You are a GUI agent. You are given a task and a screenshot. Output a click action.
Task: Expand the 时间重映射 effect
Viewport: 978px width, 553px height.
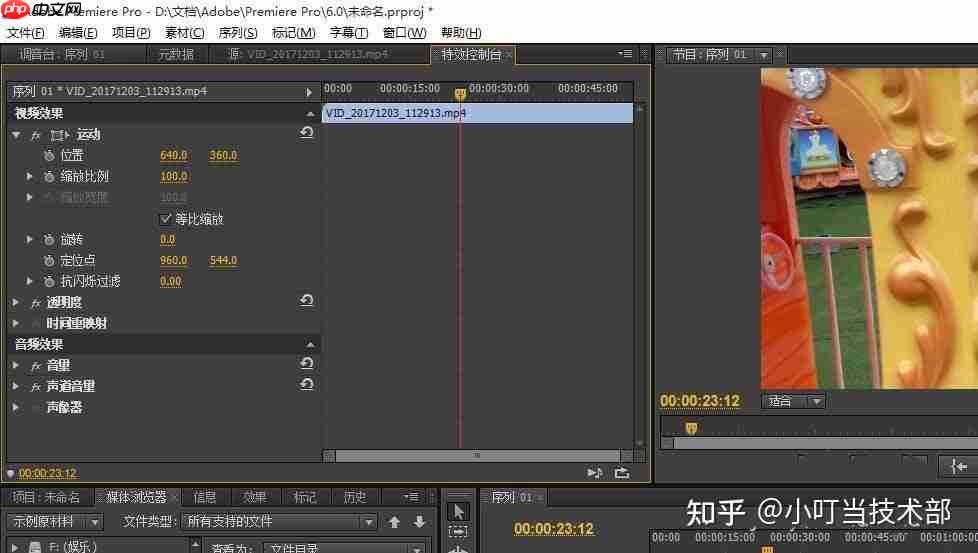(16, 324)
